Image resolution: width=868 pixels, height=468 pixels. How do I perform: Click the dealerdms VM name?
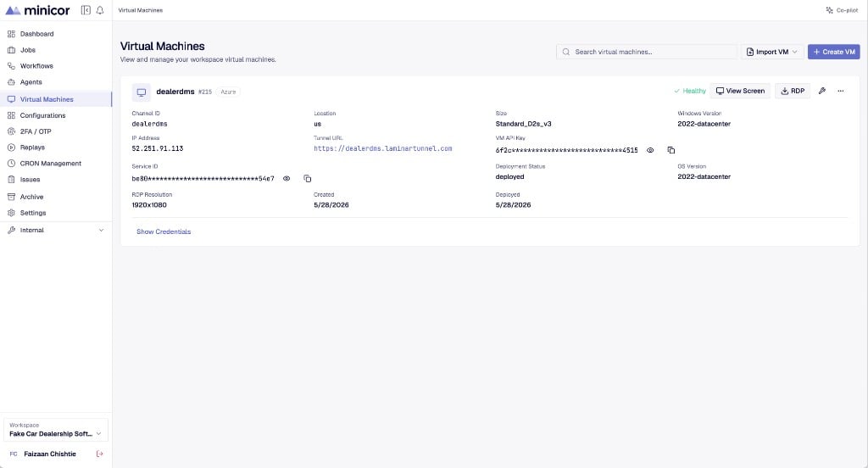[175, 92]
